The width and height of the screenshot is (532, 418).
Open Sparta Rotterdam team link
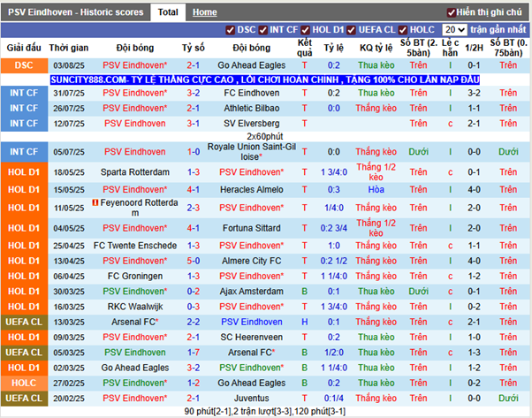135,172
